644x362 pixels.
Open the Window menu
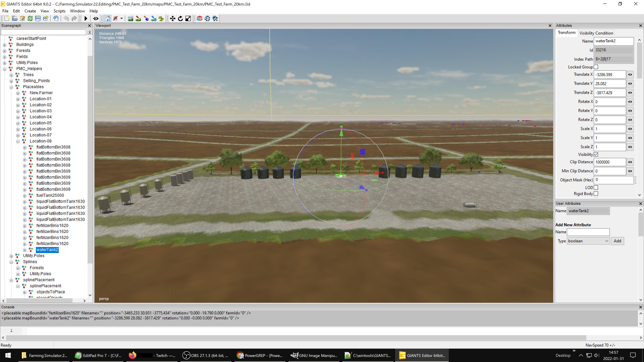click(77, 11)
